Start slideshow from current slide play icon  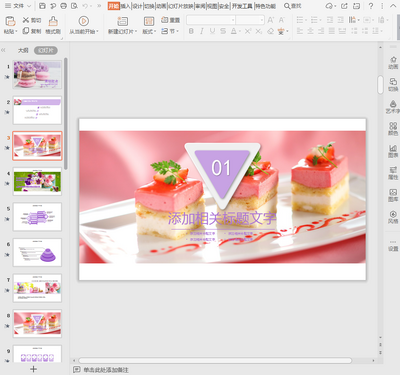tap(83, 21)
